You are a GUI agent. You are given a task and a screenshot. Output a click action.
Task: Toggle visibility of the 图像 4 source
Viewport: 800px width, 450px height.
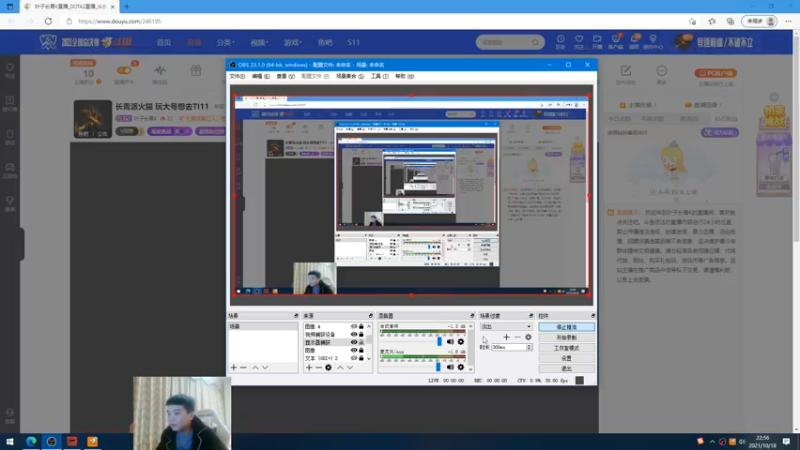[354, 327]
